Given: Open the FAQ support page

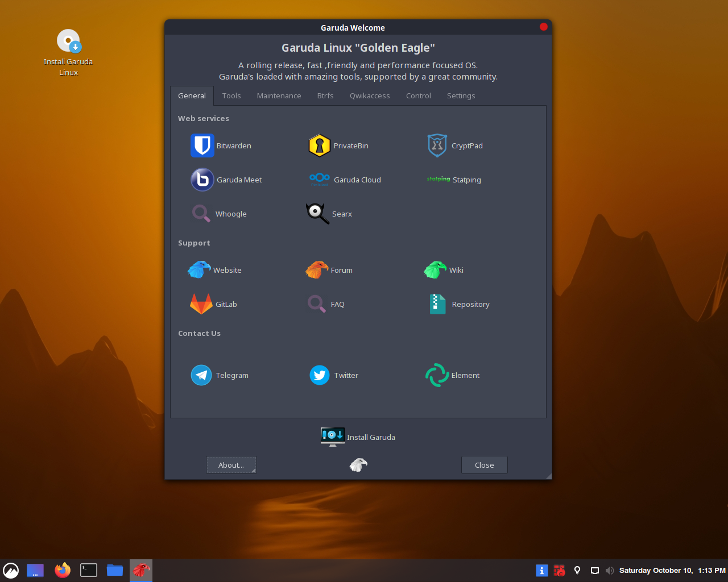Looking at the screenshot, I should (326, 304).
